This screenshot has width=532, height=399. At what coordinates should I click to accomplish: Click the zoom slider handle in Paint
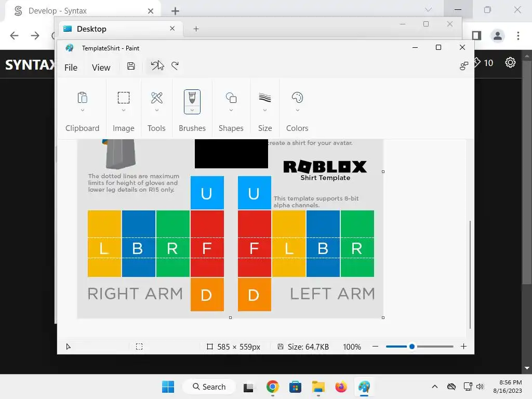tap(412, 347)
